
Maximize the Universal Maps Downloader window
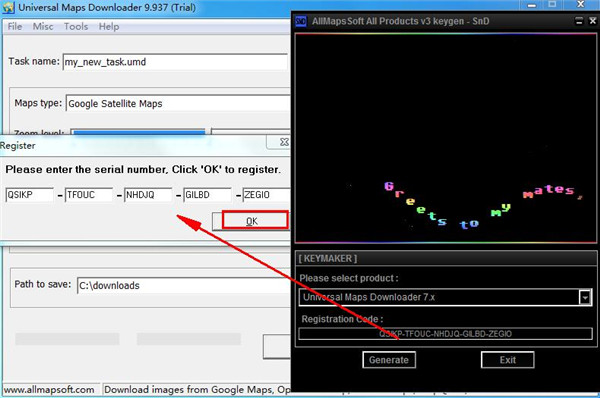pos(552,5)
